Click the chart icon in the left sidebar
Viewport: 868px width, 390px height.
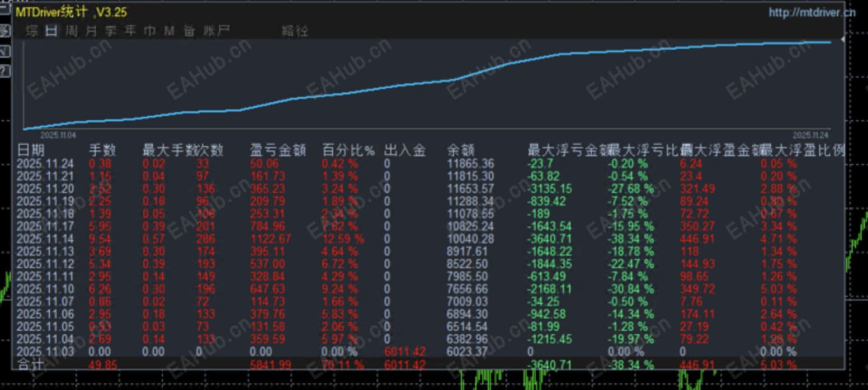tap(5, 30)
